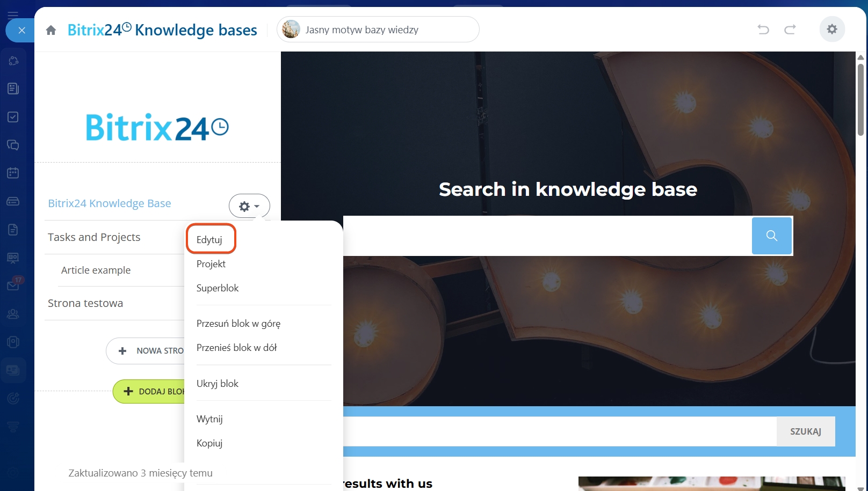Click the undo arrow icon
868x491 pixels.
[x=763, y=30]
